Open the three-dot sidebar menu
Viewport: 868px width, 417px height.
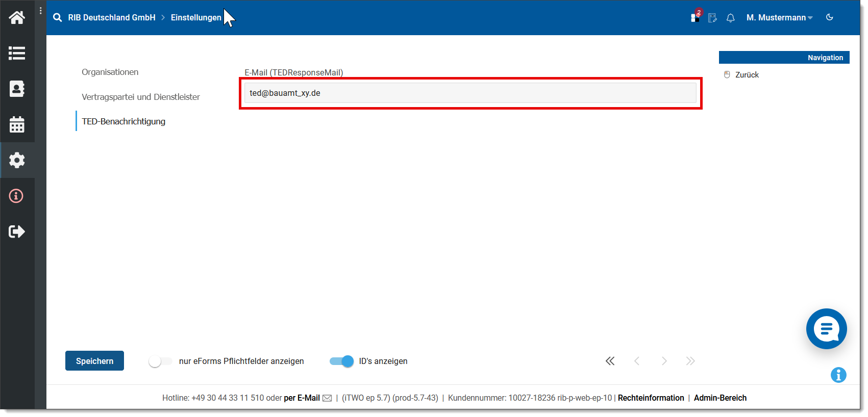(x=41, y=11)
